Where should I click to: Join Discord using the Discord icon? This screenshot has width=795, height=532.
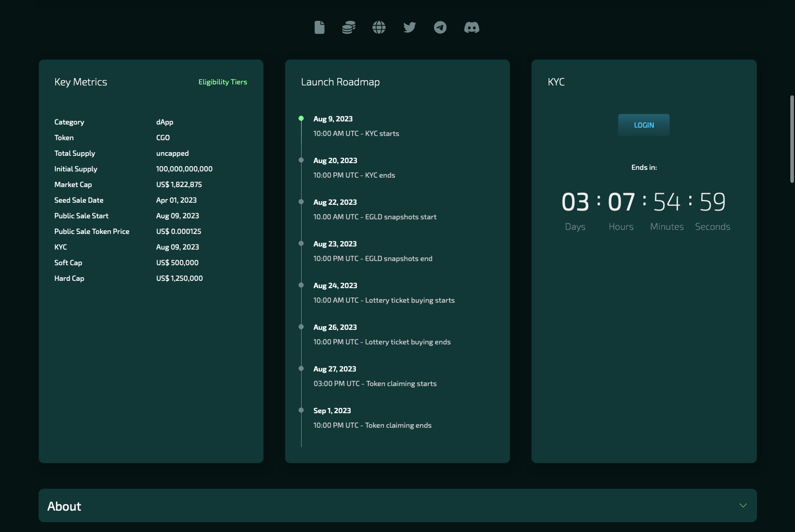(471, 27)
